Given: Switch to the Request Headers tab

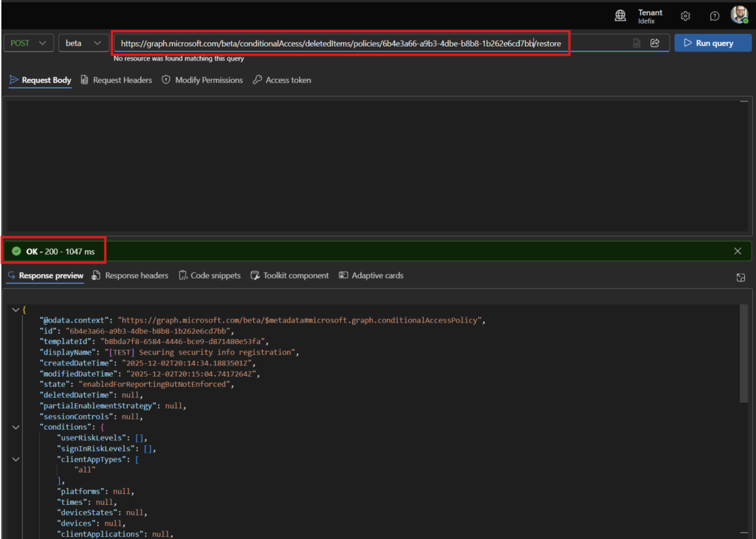Looking at the screenshot, I should [117, 80].
